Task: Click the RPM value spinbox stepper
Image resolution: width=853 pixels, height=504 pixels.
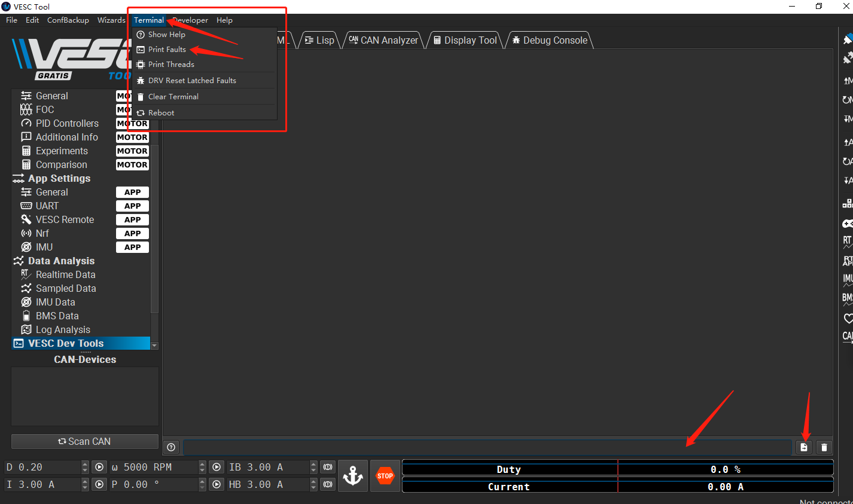Action: [x=202, y=467]
